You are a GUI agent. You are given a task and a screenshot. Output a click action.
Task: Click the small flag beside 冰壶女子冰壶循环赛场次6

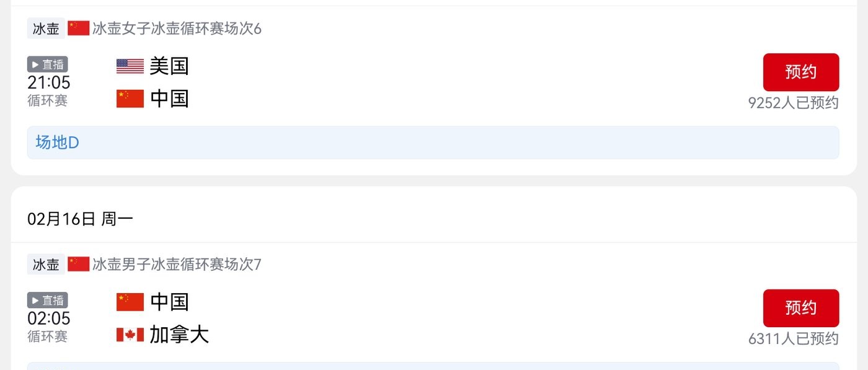tap(79, 28)
